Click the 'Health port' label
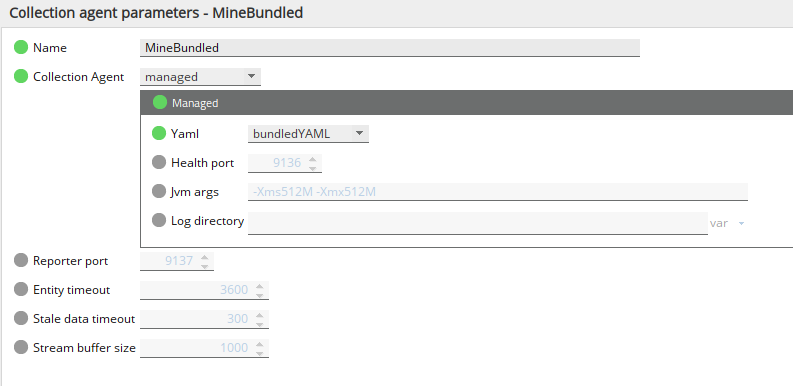Screen dimensions: 793x386 point(202,163)
